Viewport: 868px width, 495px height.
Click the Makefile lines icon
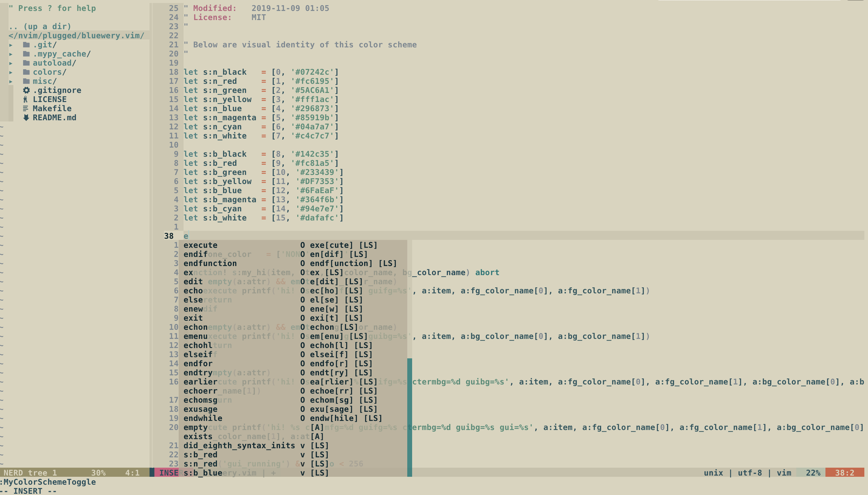point(26,108)
